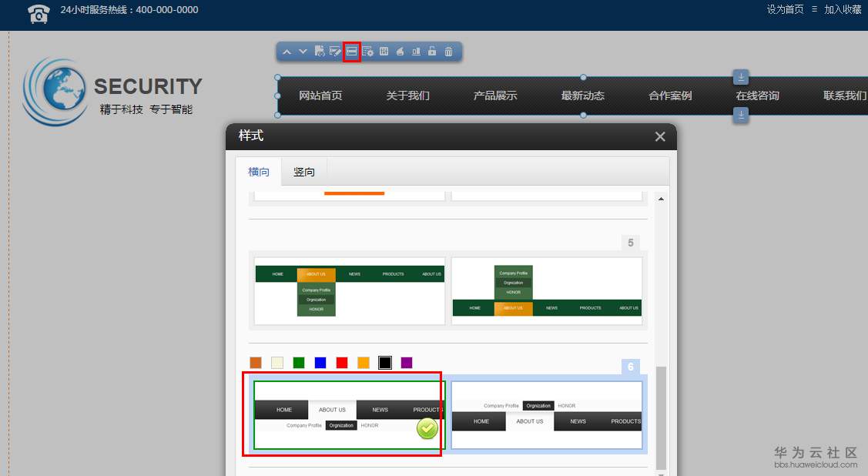
Task: Click the trash delete icon in the toolbar
Action: tap(448, 52)
